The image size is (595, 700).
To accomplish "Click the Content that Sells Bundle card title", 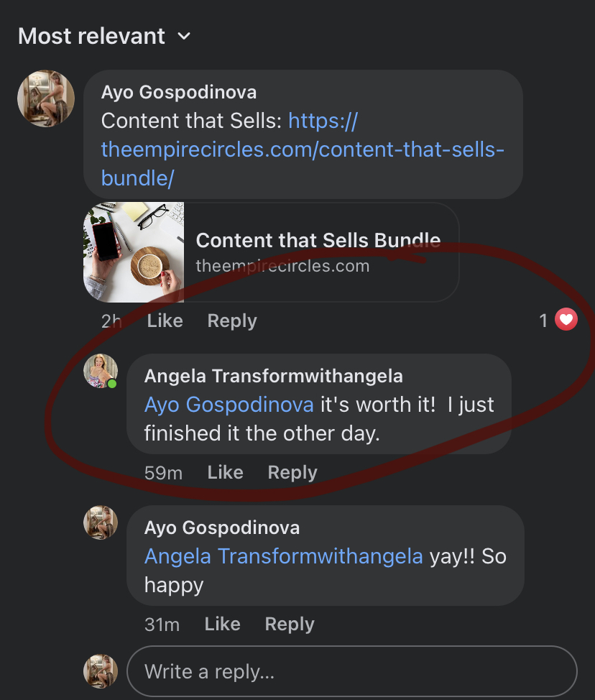I will click(318, 240).
